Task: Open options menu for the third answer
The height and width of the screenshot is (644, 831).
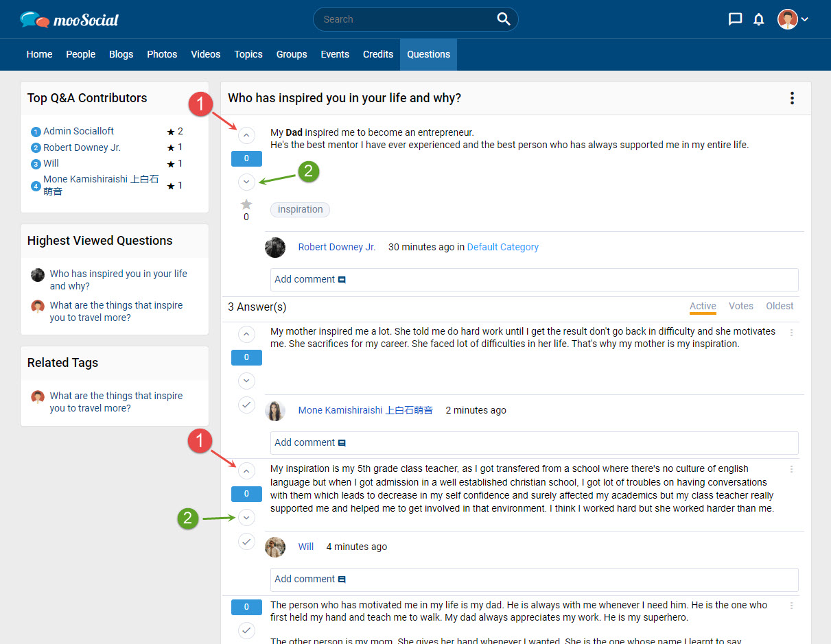Action: point(791,606)
